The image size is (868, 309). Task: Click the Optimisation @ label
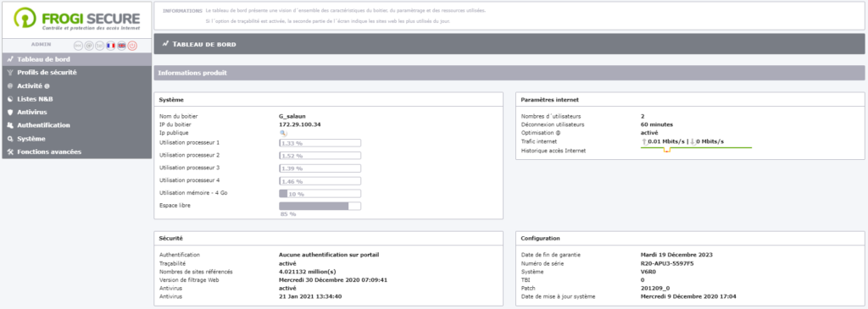(x=540, y=133)
